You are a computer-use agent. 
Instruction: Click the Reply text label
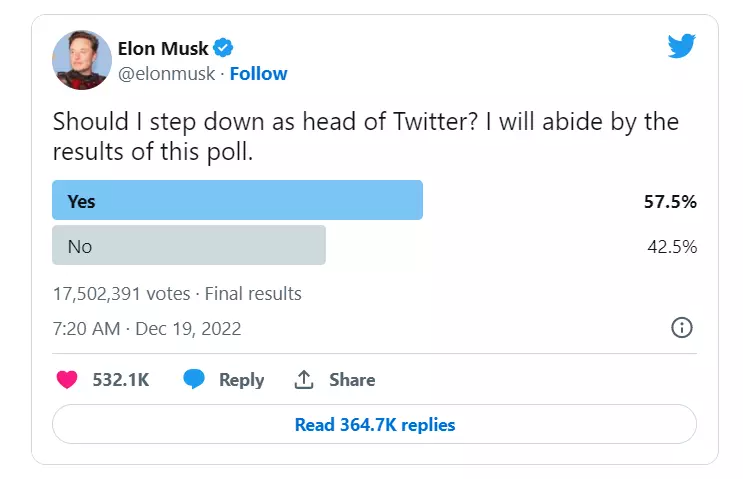pyautogui.click(x=242, y=380)
